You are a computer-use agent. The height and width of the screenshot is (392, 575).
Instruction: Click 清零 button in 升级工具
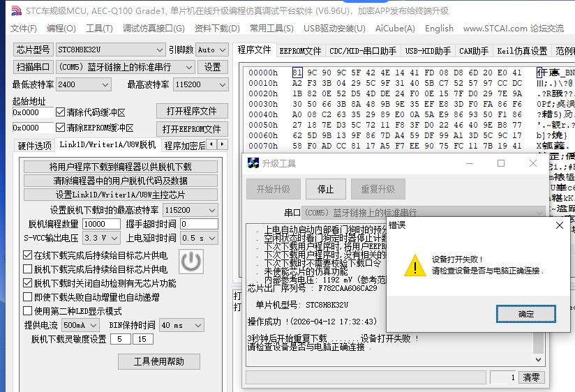[531, 377]
